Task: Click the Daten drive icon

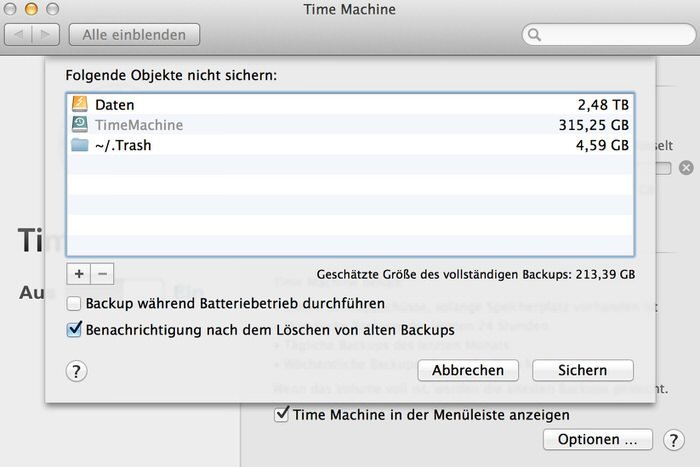Action: (80, 104)
